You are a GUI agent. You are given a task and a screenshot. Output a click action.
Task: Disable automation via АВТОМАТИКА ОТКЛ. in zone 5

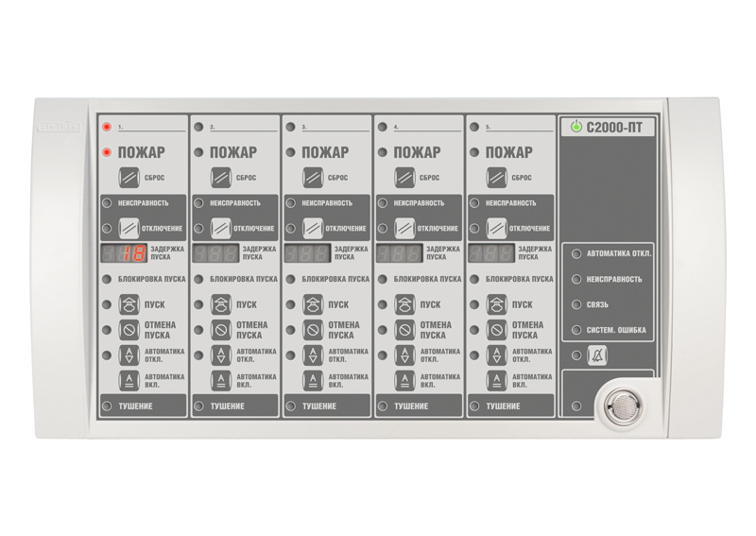pos(497,355)
